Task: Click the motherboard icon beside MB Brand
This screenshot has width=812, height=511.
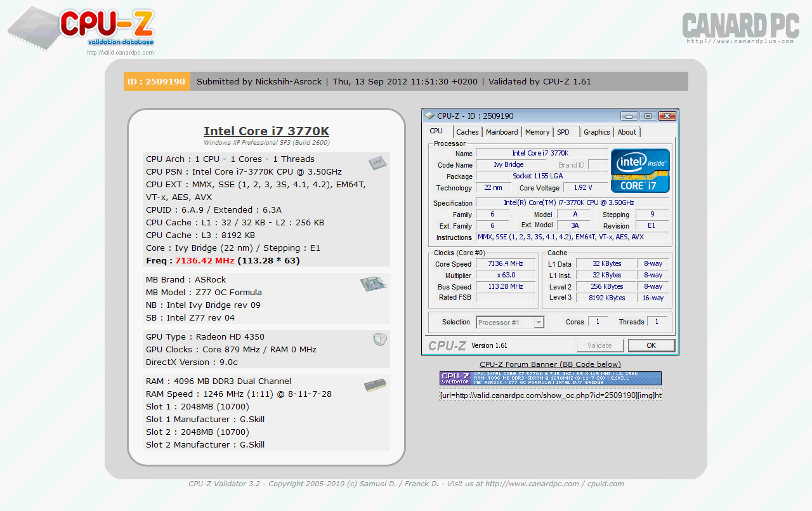Action: coord(374,284)
